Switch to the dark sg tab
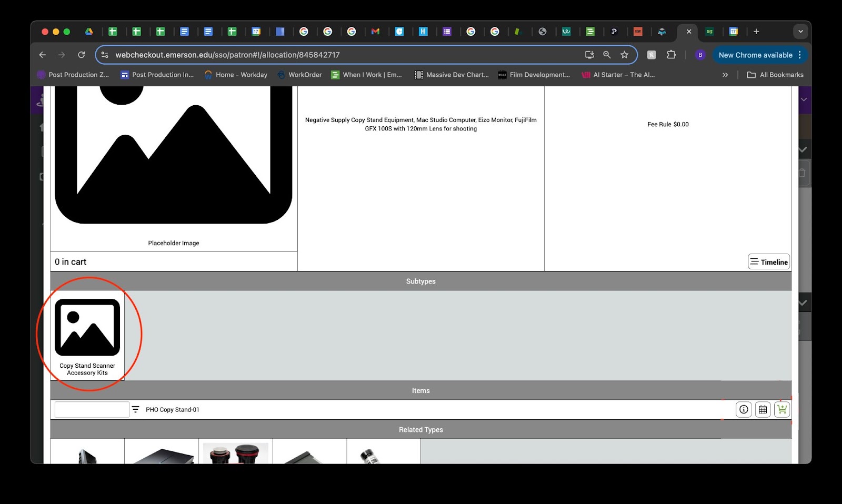Image resolution: width=842 pixels, height=504 pixels. click(x=709, y=32)
